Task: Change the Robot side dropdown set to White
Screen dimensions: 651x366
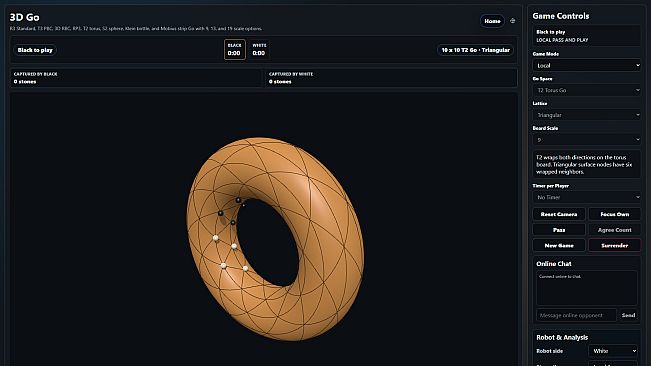Action: (613, 351)
